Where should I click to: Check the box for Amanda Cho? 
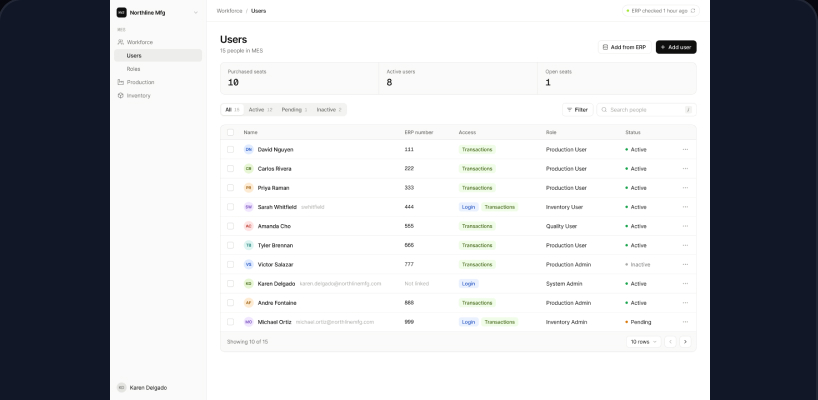point(230,226)
